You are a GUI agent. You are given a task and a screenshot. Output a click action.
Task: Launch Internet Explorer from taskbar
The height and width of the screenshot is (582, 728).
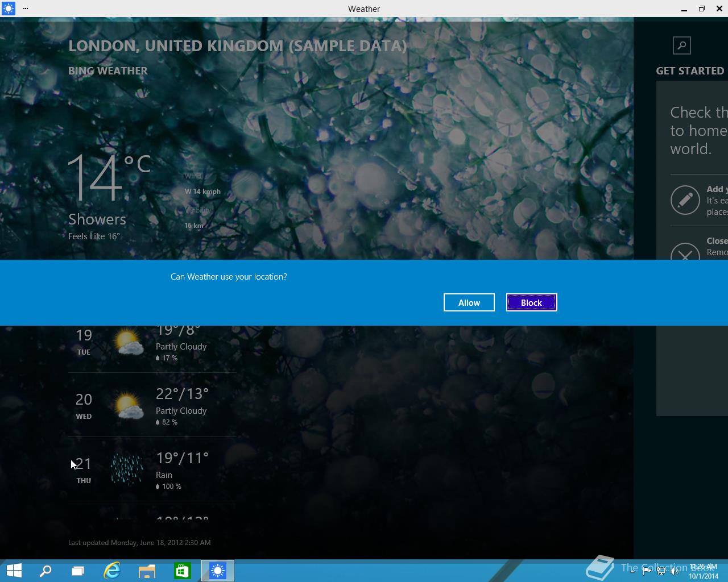click(x=112, y=571)
